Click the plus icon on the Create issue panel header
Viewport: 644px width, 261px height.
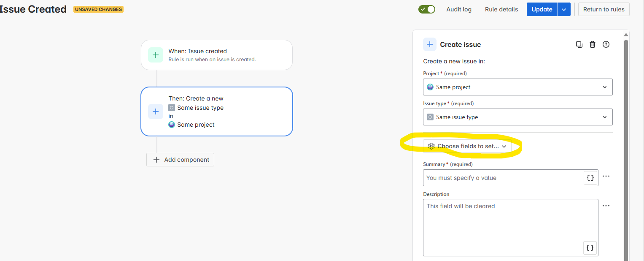pos(429,44)
